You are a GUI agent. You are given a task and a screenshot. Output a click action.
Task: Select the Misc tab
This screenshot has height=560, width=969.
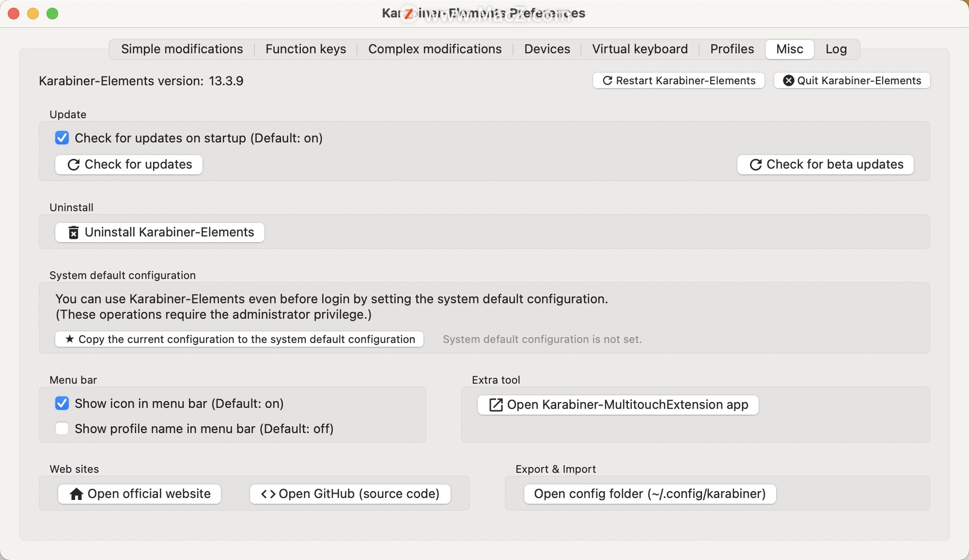click(789, 49)
